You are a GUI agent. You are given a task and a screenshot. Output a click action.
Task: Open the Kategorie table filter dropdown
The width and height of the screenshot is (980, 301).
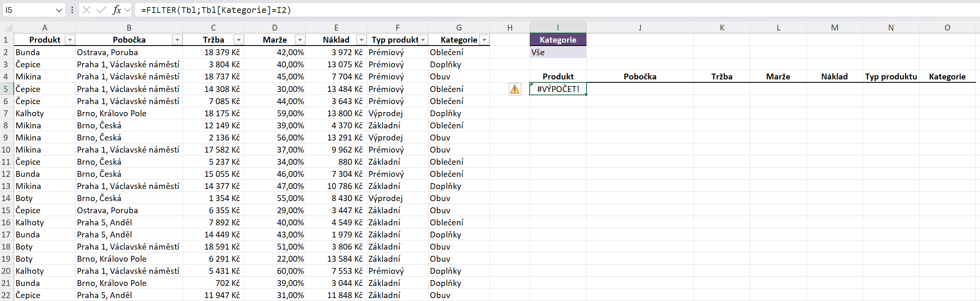coord(484,40)
